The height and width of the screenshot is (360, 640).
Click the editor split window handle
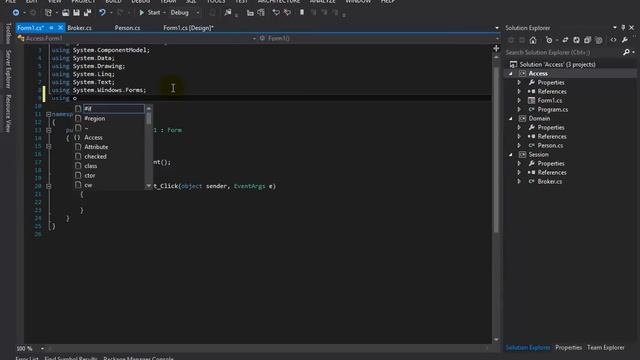tap(496, 48)
